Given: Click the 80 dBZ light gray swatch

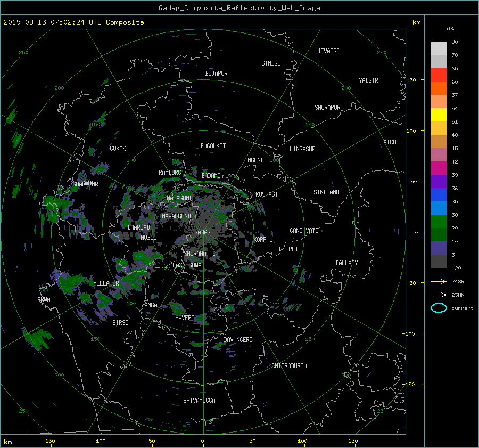Looking at the screenshot, I should 439,48.
